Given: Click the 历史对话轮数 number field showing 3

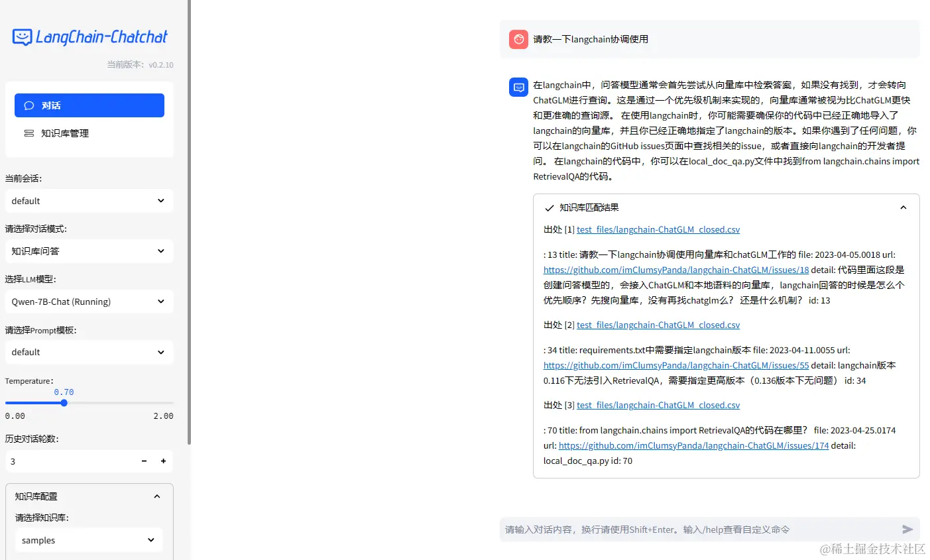Looking at the screenshot, I should click(70, 461).
